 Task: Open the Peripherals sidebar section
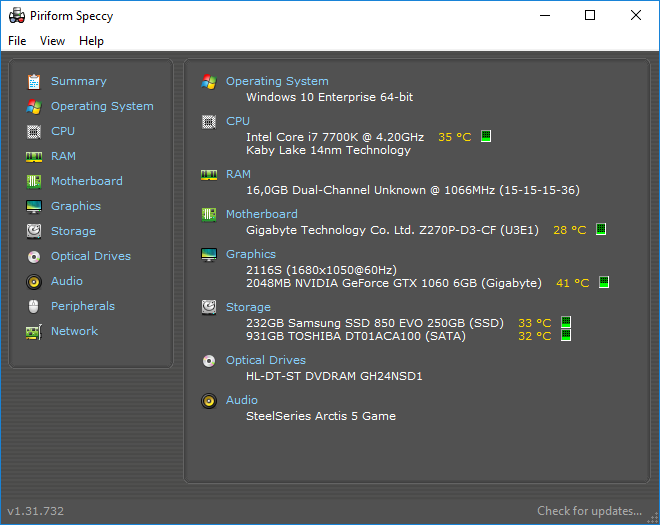pos(83,306)
